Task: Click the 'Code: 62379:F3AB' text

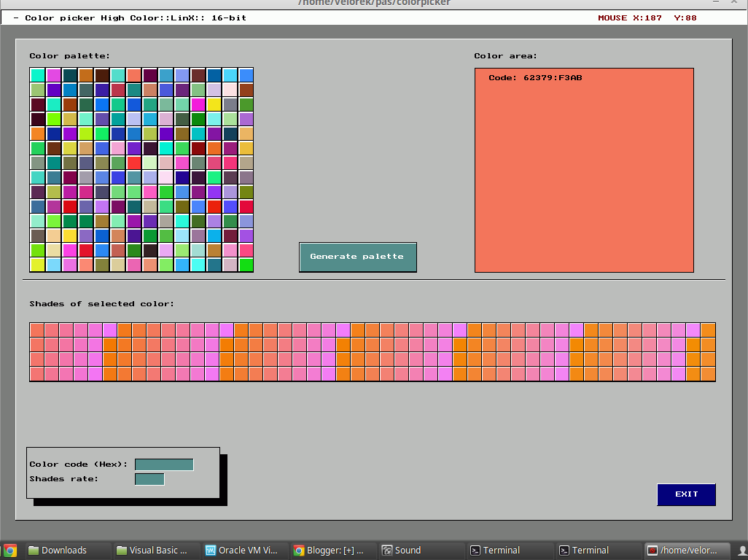Action: pos(535,78)
